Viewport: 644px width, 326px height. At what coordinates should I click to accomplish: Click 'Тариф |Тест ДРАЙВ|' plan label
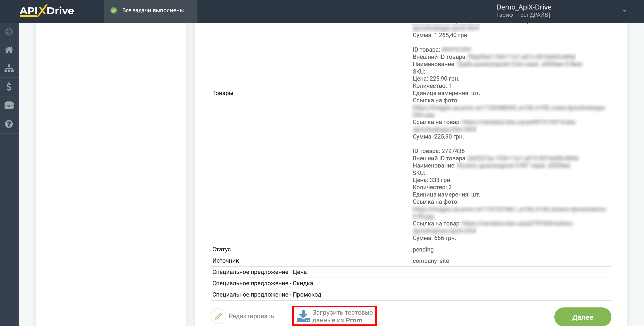[523, 15]
